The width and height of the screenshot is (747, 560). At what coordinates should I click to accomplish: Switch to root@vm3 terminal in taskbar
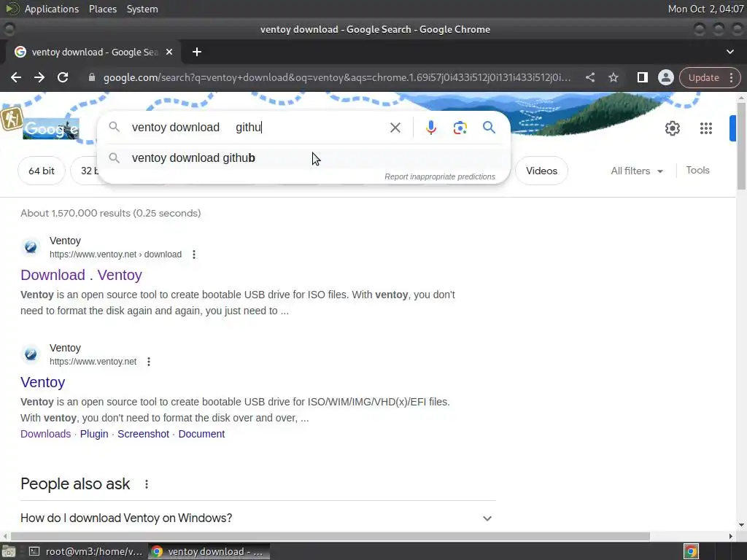point(86,551)
